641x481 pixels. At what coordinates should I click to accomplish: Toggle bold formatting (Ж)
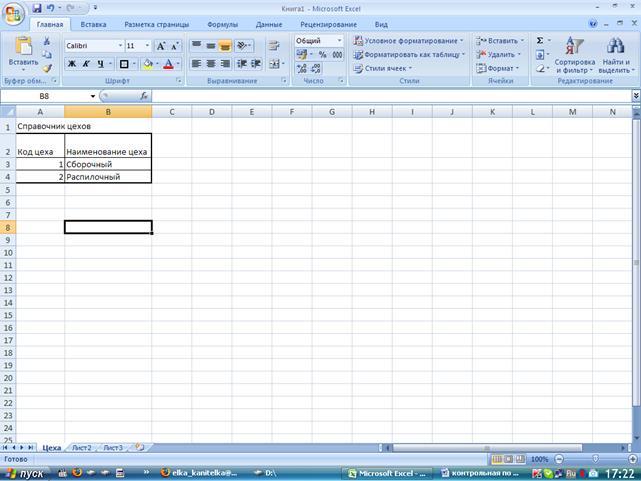tap(72, 64)
